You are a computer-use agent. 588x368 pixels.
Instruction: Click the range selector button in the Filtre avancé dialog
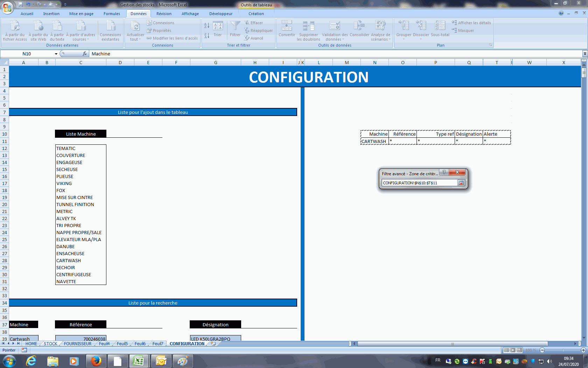[461, 183]
